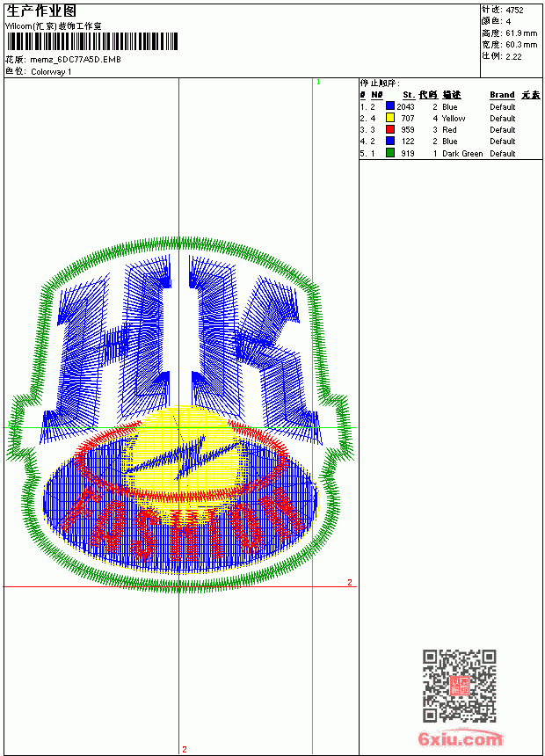Click the blue swatch in stop row 1

[390, 106]
